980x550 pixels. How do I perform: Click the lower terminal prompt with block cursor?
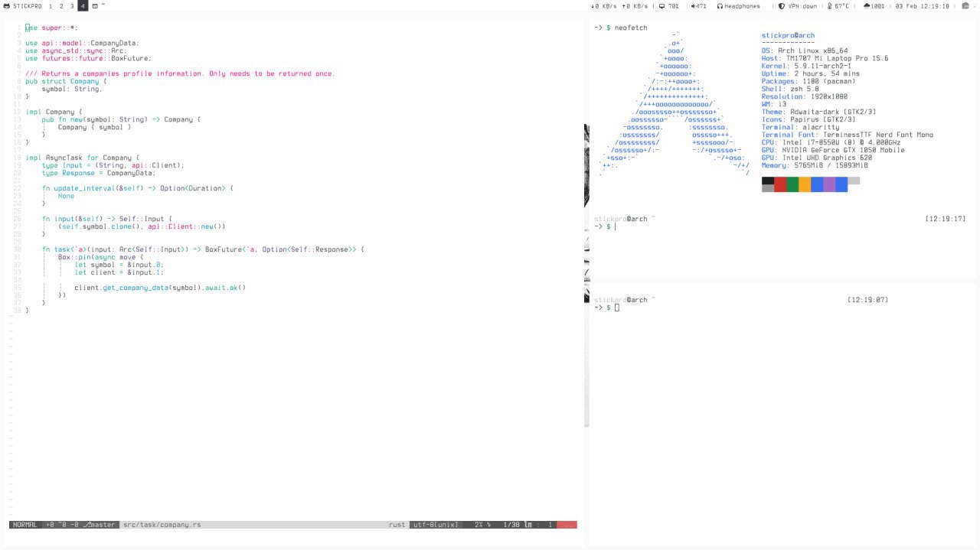pos(606,308)
